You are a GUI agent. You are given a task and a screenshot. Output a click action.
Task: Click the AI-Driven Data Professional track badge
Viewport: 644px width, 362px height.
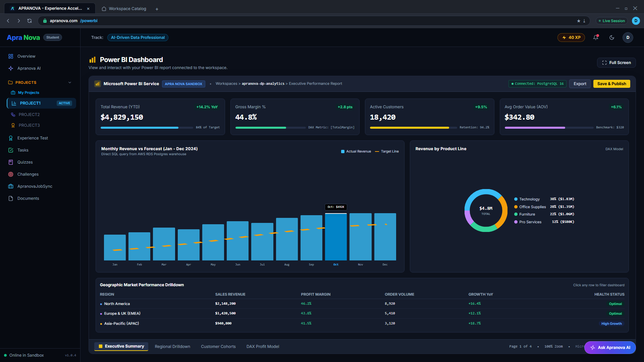138,38
